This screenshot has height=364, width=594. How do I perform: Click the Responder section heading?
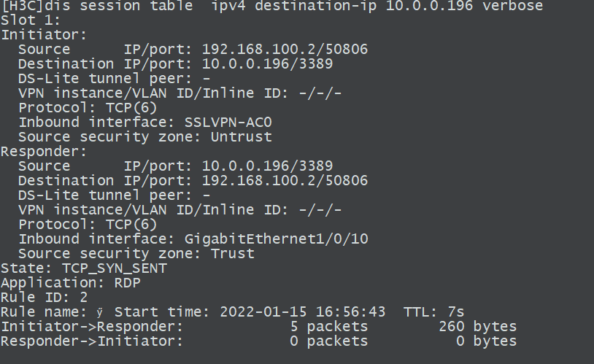[44, 152]
